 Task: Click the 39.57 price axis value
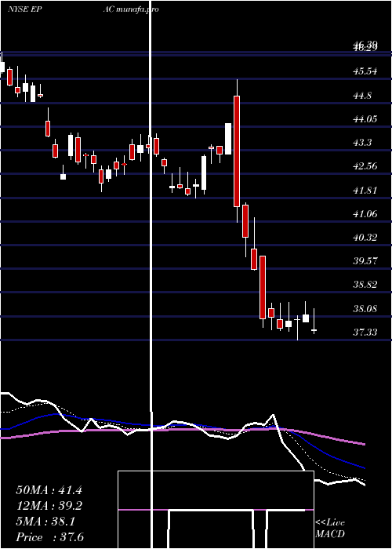[365, 261]
